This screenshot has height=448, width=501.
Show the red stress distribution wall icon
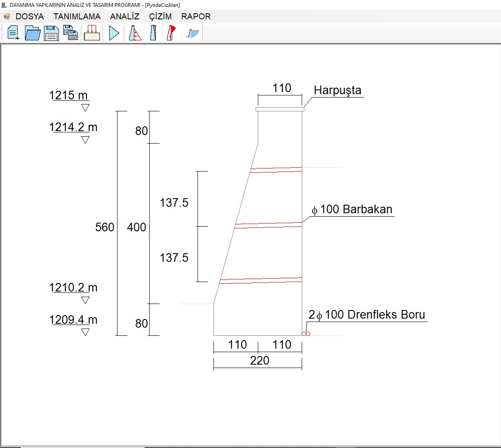171,33
